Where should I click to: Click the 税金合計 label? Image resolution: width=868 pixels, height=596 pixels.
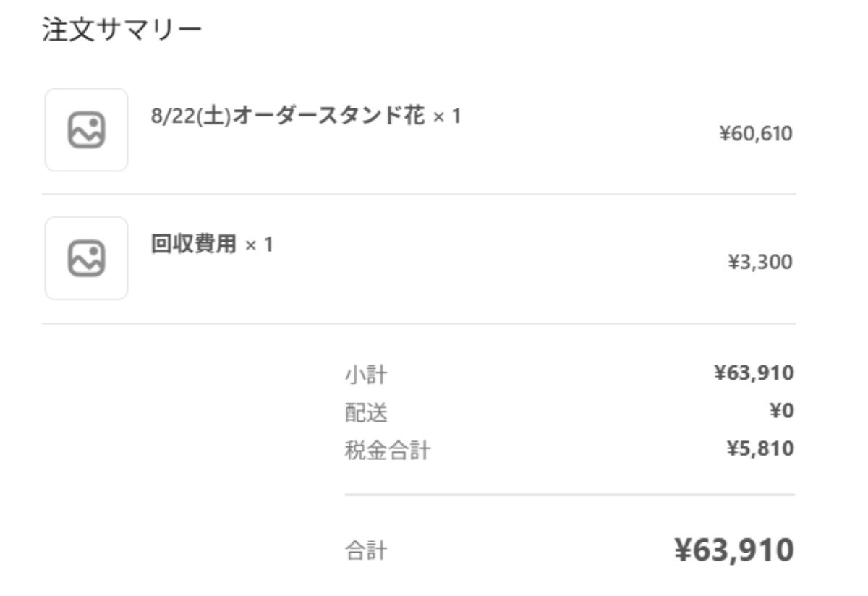tap(388, 451)
